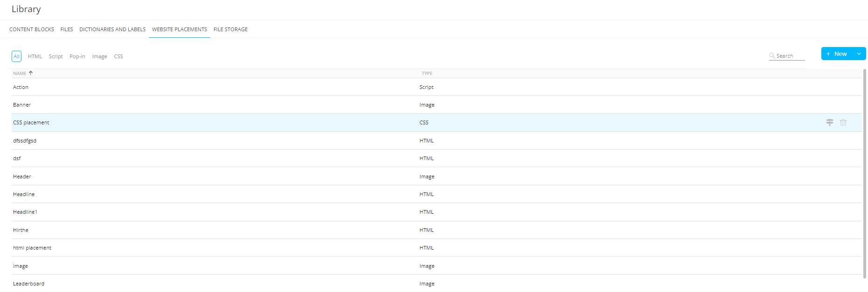Click the TYPE column header
Viewport: 868px width, 292px height.
pos(427,73)
